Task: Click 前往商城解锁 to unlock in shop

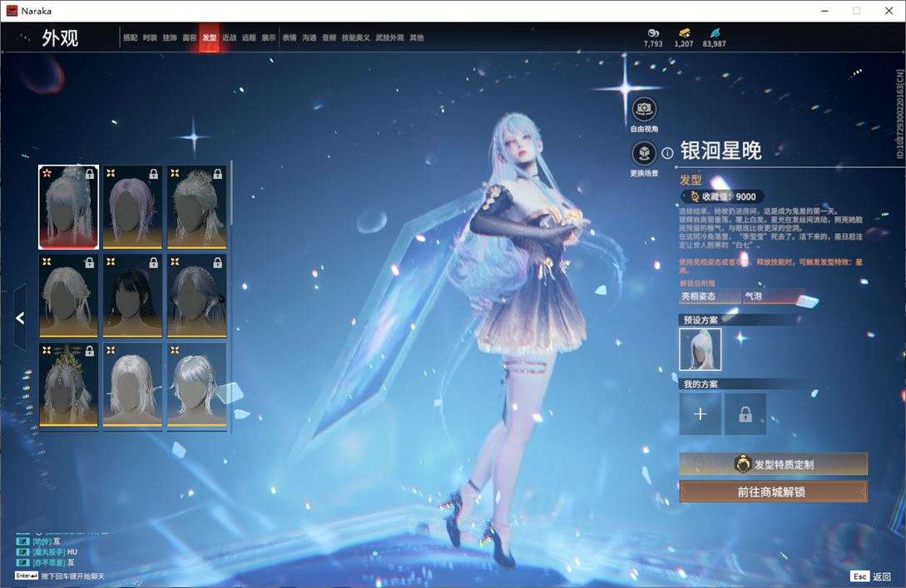Action: [x=773, y=492]
